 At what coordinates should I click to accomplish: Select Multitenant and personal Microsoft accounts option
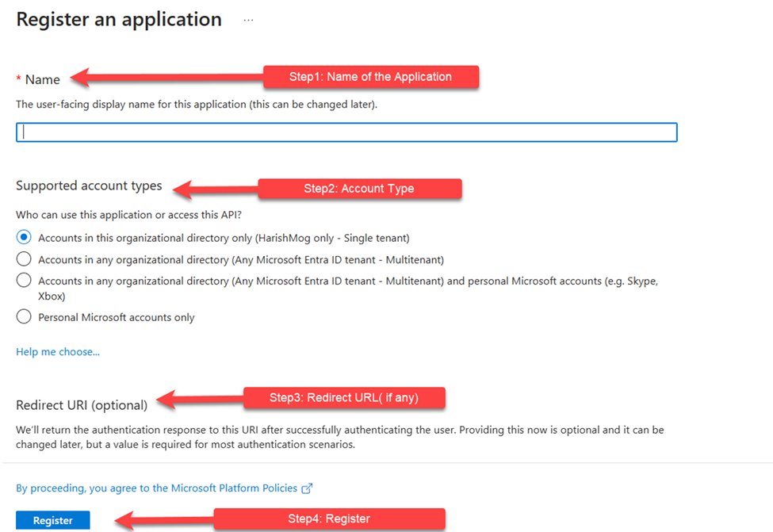coord(24,281)
